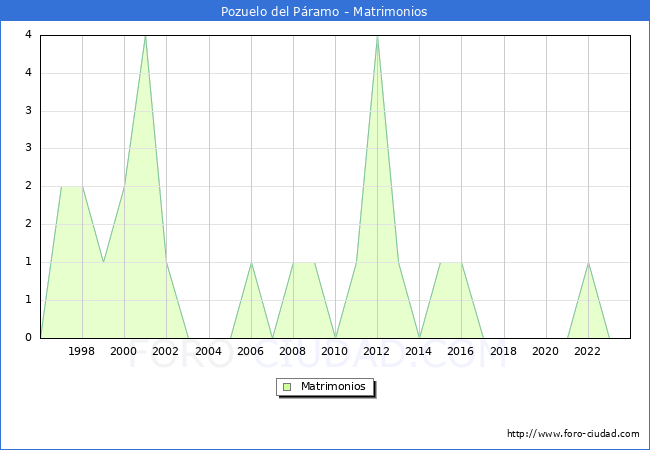Click the 2012 peak data point
The height and width of the screenshot is (450, 650).
(377, 36)
